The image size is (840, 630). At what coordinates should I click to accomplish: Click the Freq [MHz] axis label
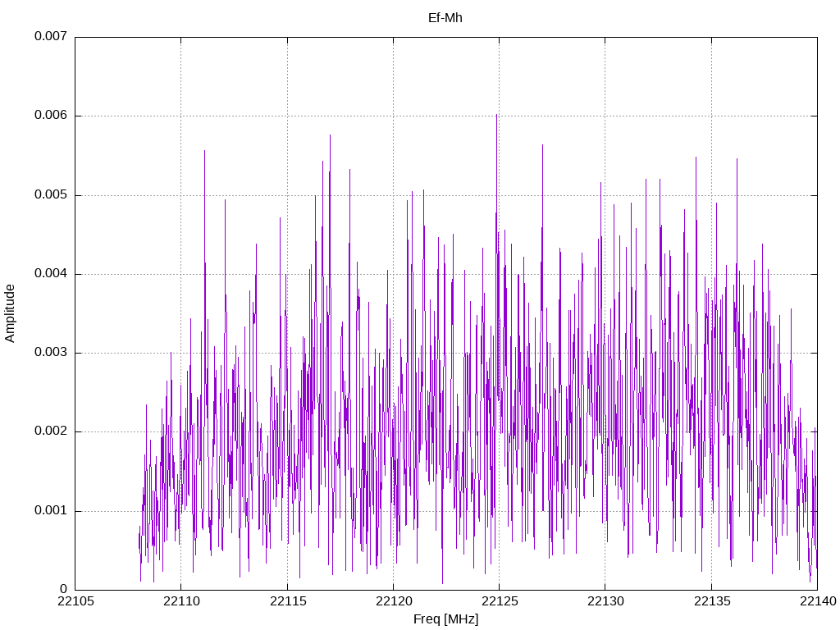(x=445, y=619)
